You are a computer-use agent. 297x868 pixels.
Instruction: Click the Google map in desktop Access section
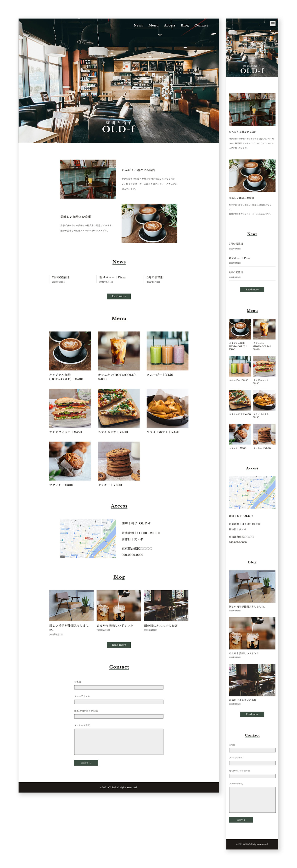pos(88,538)
